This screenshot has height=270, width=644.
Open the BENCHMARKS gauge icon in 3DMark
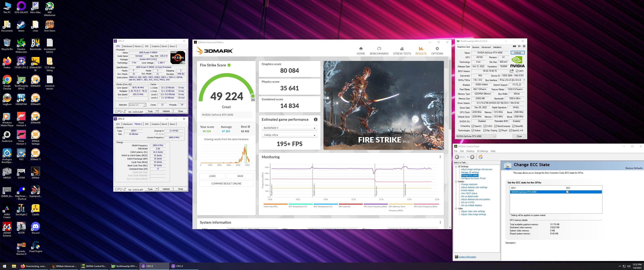tap(379, 49)
